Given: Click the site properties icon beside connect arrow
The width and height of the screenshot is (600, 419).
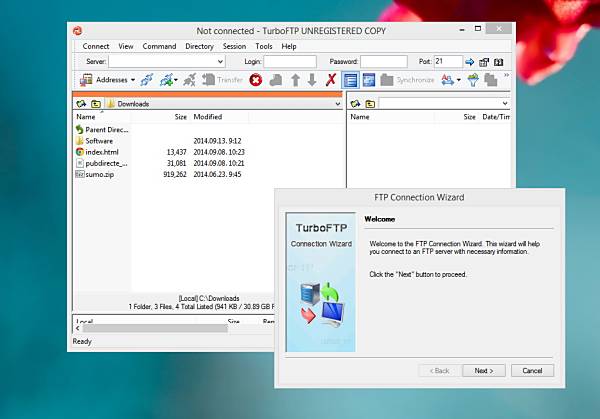Looking at the screenshot, I should click(x=484, y=62).
